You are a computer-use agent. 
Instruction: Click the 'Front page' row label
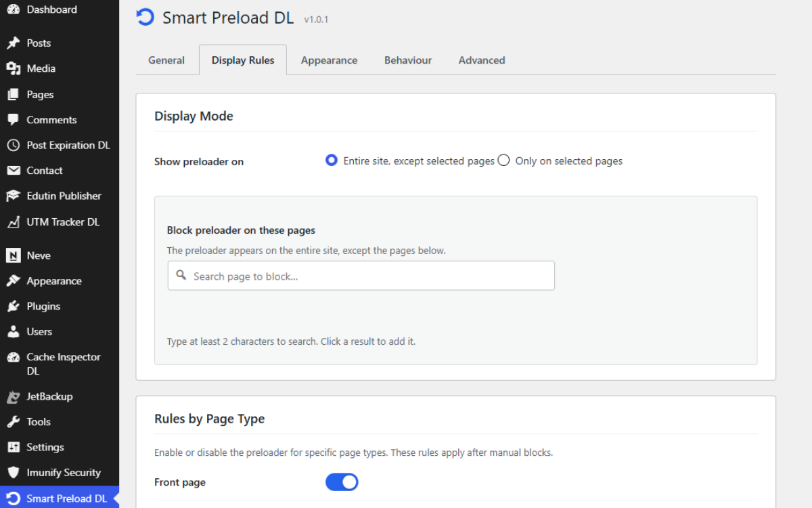(x=180, y=482)
